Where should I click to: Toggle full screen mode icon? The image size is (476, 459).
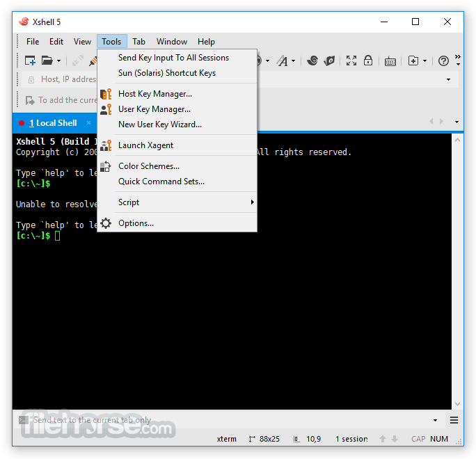point(351,61)
